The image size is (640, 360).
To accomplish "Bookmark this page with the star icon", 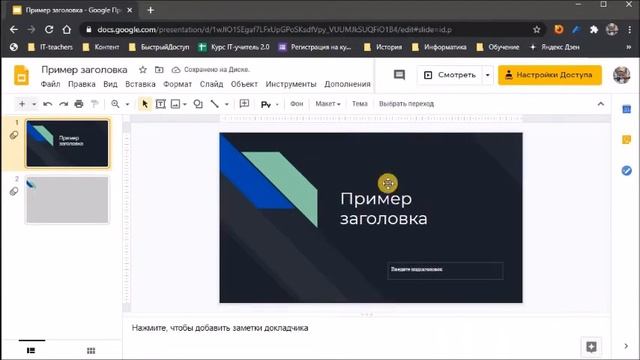I will click(x=536, y=30).
